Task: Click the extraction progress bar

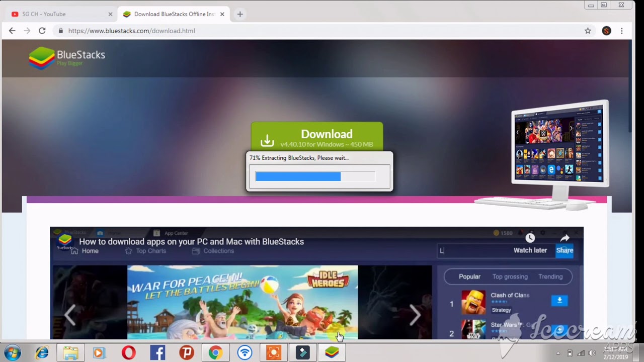Action: 315,176
